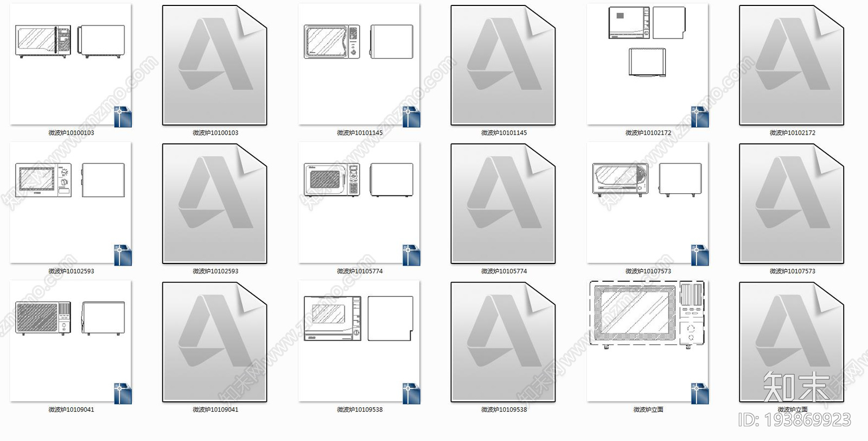
Task: Click the microwave drawing preview of 微波炉10107573
Action: [648, 204]
